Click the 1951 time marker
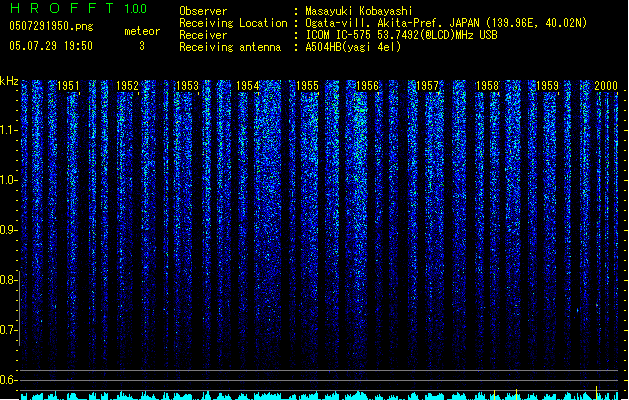Image resolution: width=629 pixels, height=400 pixels. 68,86
